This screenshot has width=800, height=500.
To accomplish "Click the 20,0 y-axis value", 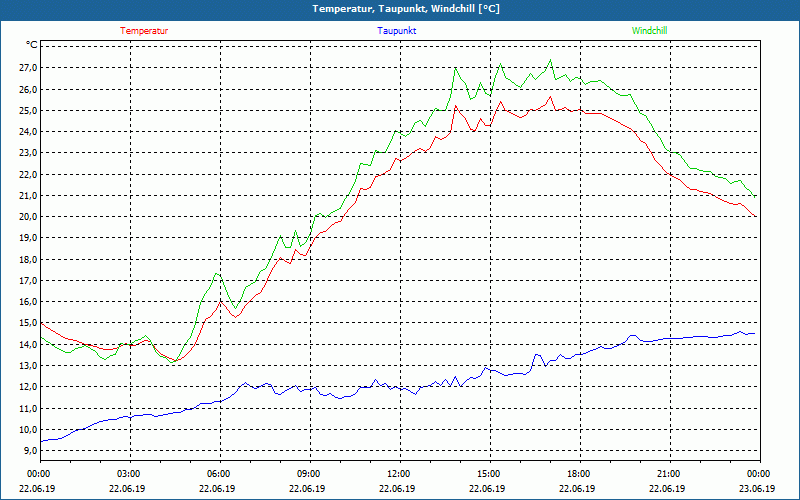I will pyautogui.click(x=29, y=217).
